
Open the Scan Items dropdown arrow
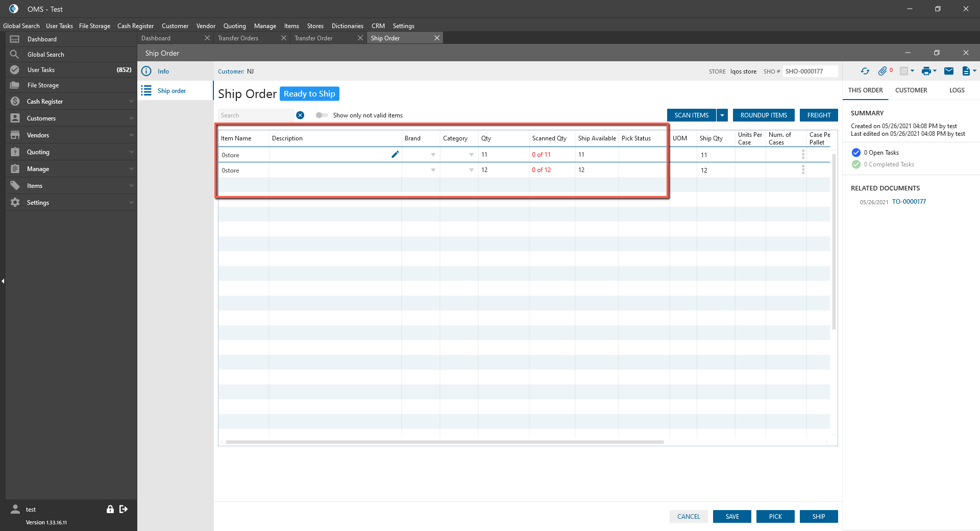(722, 115)
